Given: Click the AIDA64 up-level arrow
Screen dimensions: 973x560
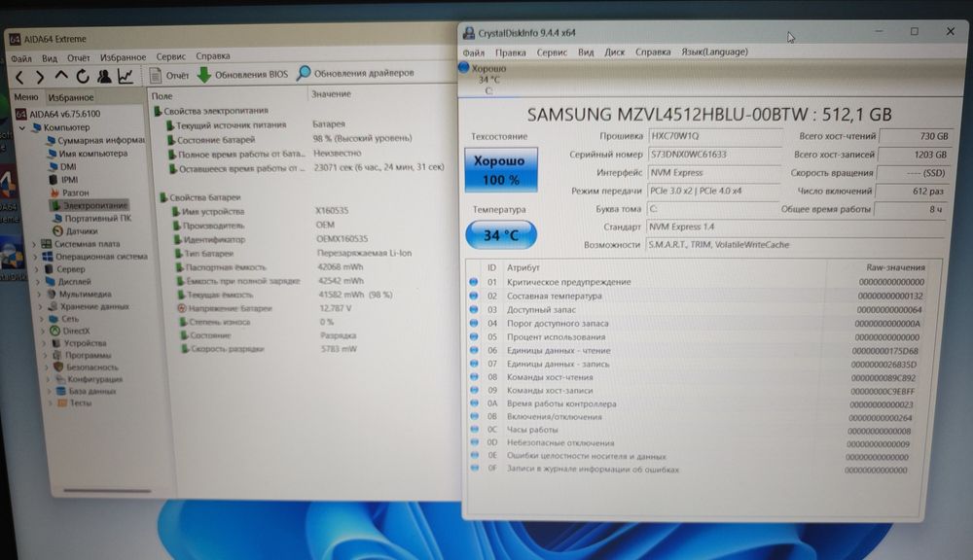Looking at the screenshot, I should pyautogui.click(x=60, y=76).
